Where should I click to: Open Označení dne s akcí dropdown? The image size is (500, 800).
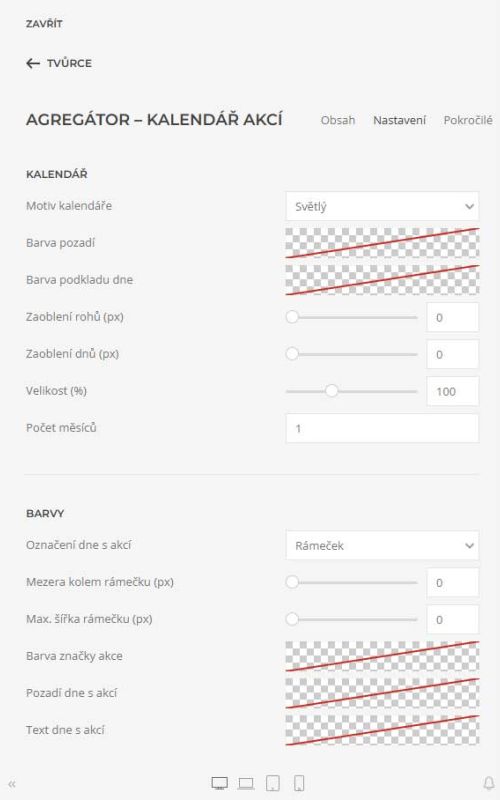point(382,545)
